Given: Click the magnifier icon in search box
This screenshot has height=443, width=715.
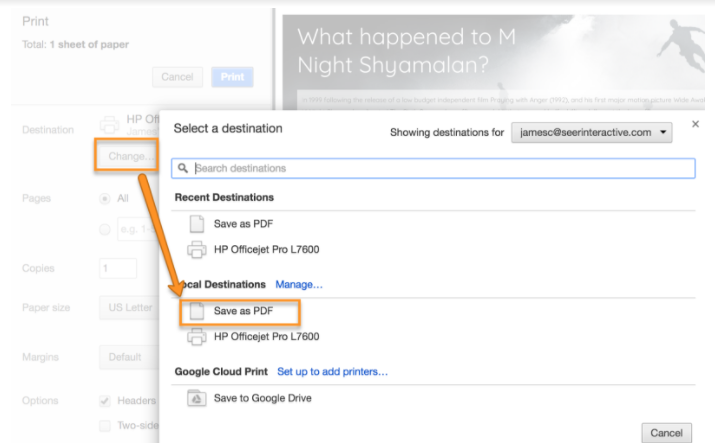Looking at the screenshot, I should coord(183,168).
